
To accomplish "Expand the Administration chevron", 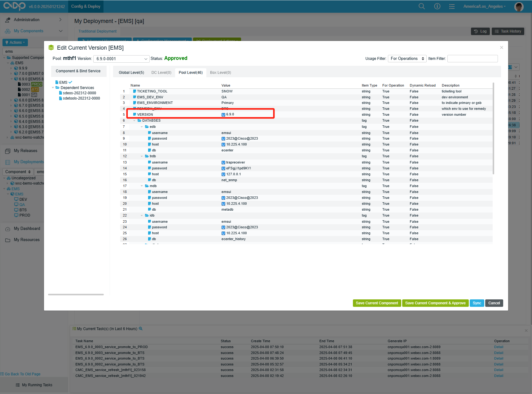I will (x=60, y=20).
